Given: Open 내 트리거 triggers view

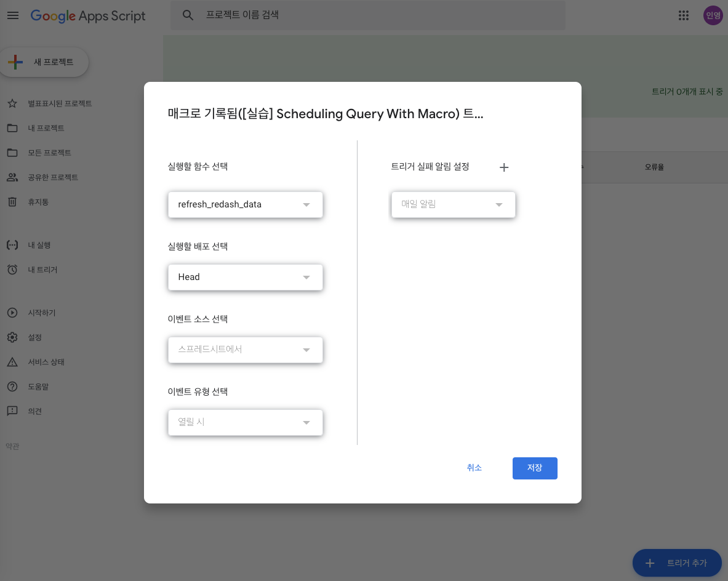Looking at the screenshot, I should pos(37,269).
